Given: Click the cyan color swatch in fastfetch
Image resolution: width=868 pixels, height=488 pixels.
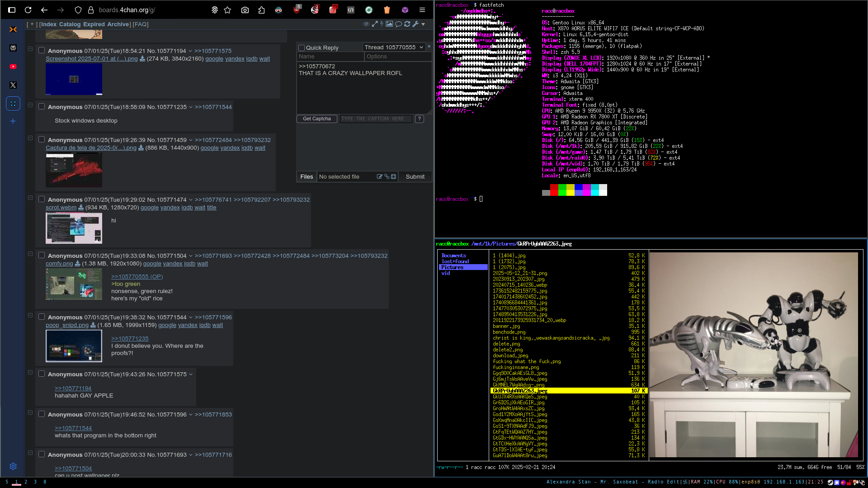Looking at the screenshot, I should pyautogui.click(x=595, y=190).
